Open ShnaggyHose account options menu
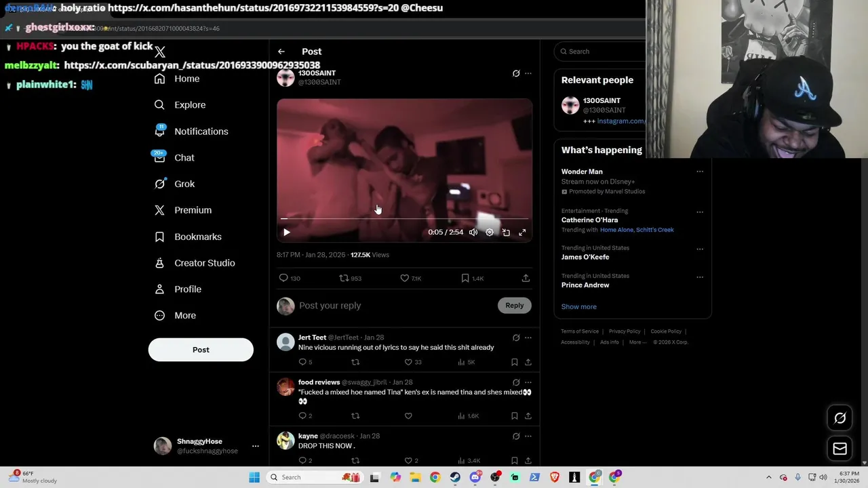The width and height of the screenshot is (868, 488). [256, 446]
